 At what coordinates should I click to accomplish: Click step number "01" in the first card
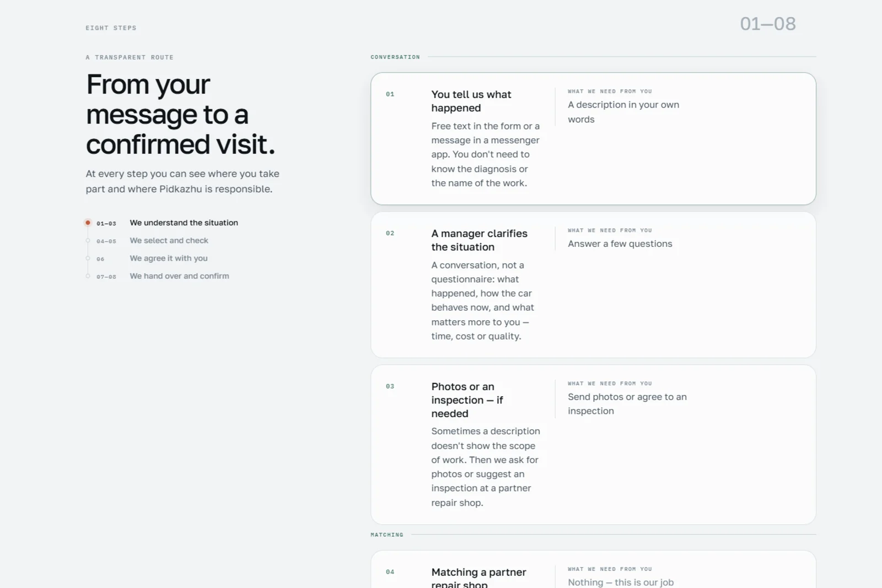(390, 94)
